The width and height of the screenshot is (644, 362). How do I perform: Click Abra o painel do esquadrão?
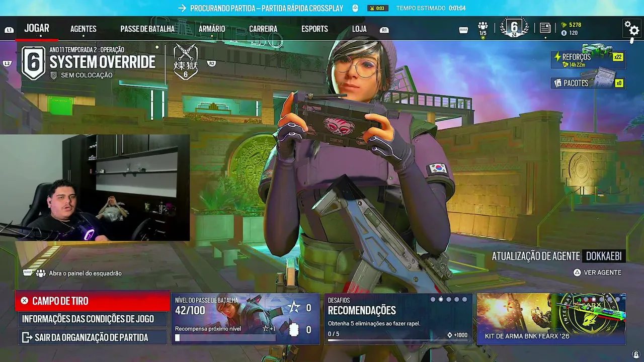coord(85,273)
